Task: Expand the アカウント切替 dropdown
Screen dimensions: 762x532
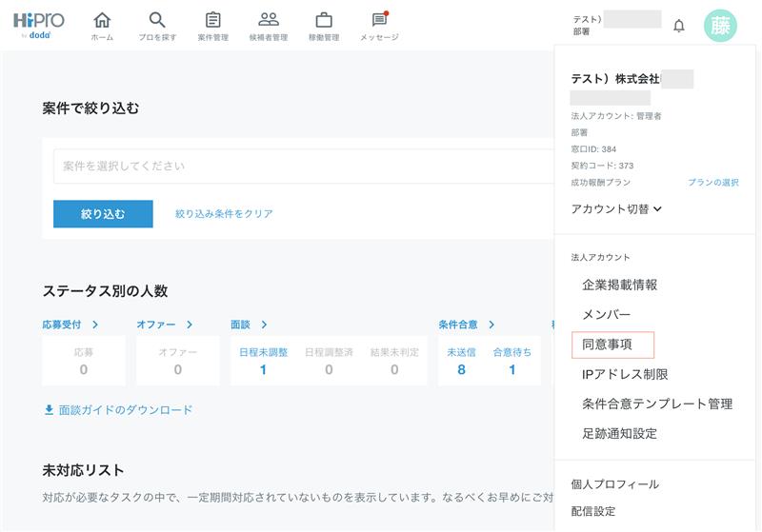Action: click(616, 208)
